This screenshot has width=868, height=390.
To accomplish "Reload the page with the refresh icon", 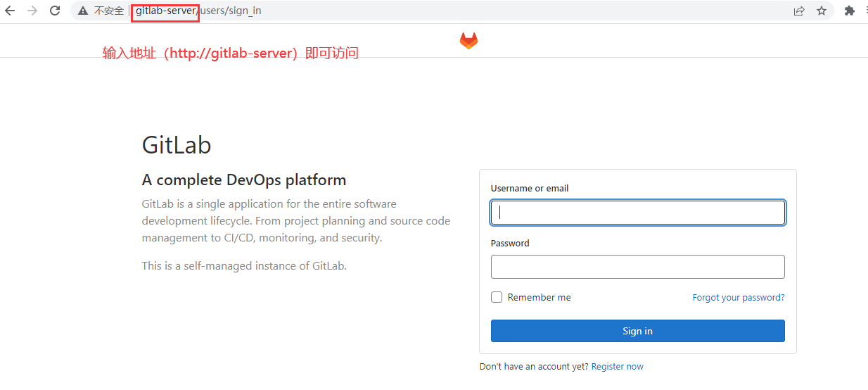I will tap(55, 11).
